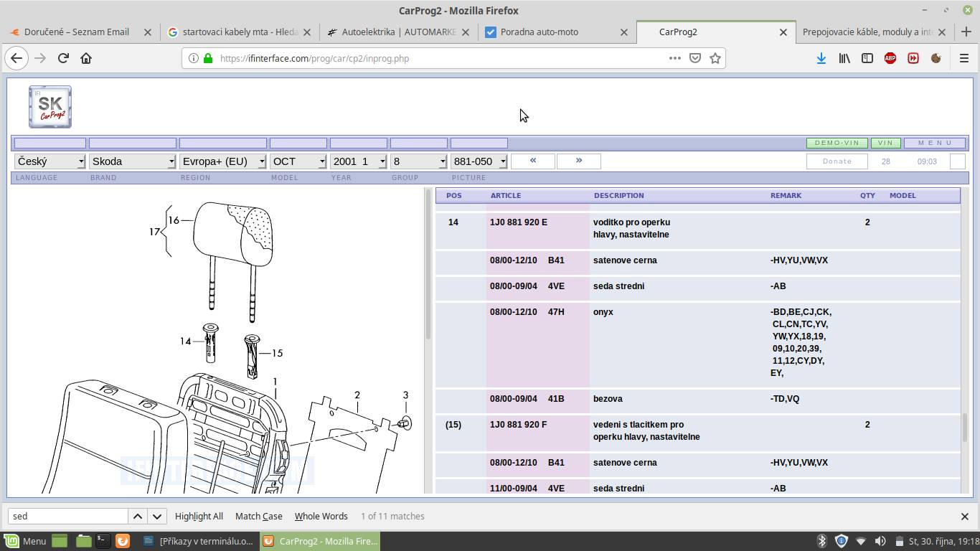Open the Year dropdown showing 2001 1
This screenshot has width=980, height=551.
tap(359, 161)
